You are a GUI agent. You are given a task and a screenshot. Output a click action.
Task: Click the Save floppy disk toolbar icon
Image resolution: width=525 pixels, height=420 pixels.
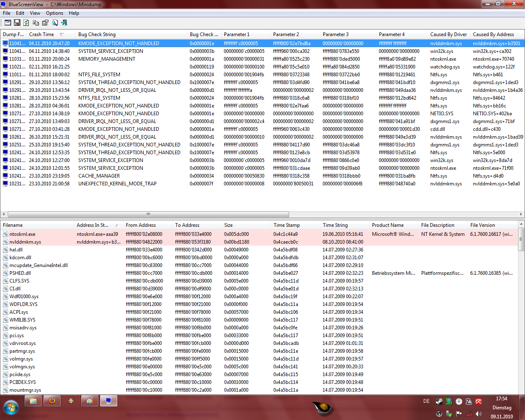(x=17, y=23)
